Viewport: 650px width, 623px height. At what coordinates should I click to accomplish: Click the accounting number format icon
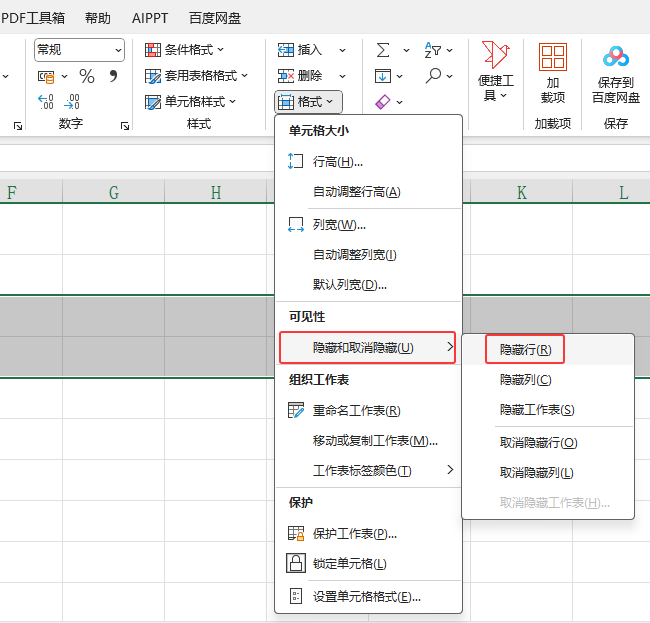(x=46, y=77)
